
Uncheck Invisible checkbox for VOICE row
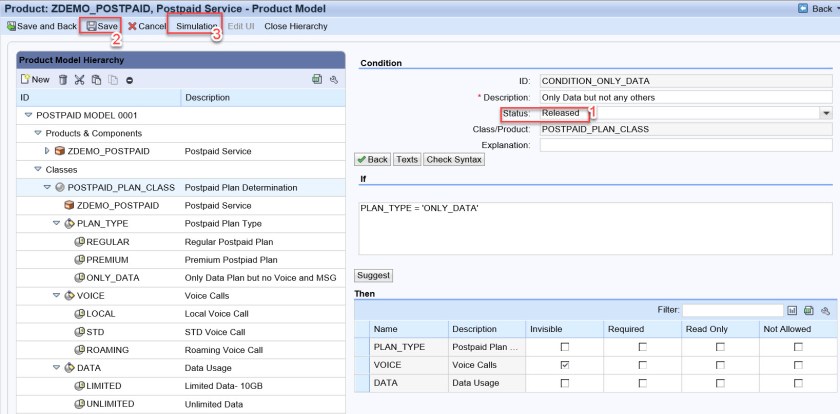point(566,365)
